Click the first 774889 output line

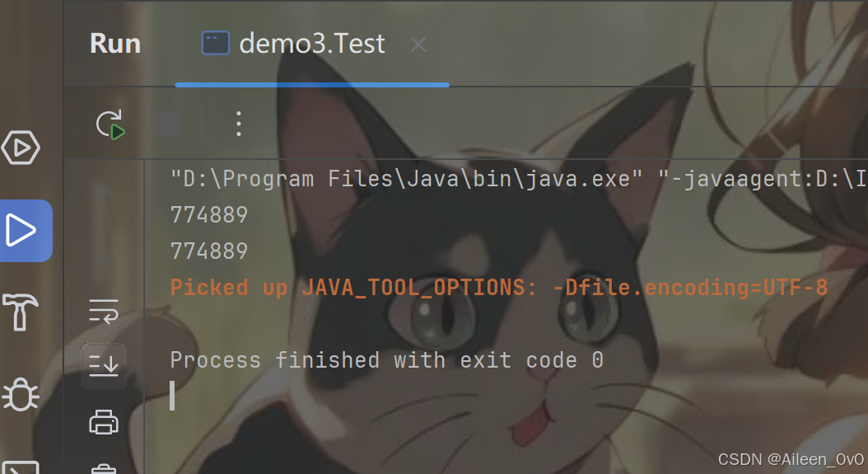tap(208, 215)
